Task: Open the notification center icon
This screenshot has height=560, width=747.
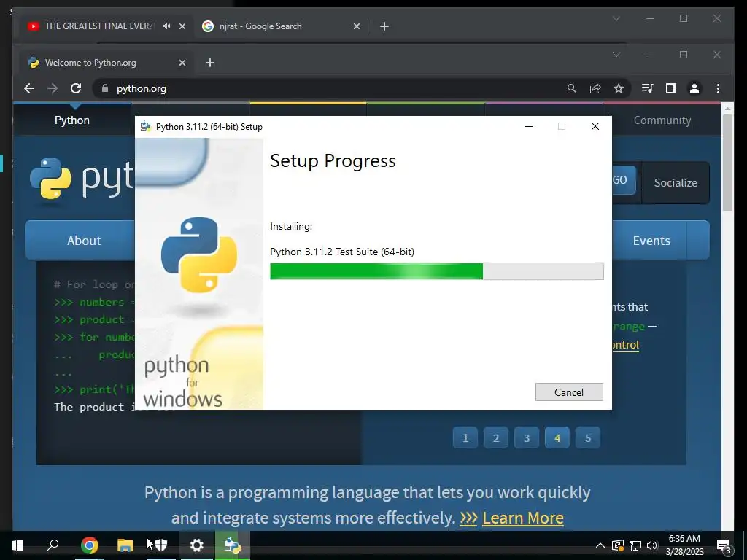Action: [724, 545]
